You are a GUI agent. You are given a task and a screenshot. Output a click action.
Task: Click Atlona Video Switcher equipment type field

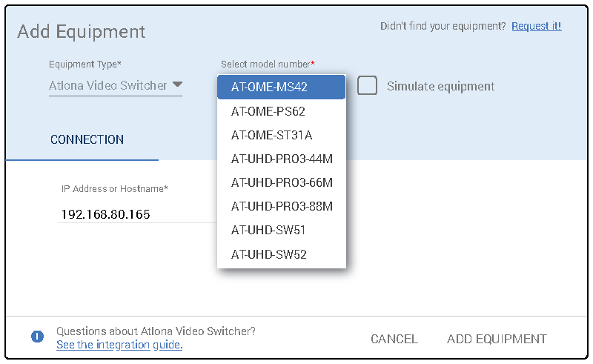[108, 85]
